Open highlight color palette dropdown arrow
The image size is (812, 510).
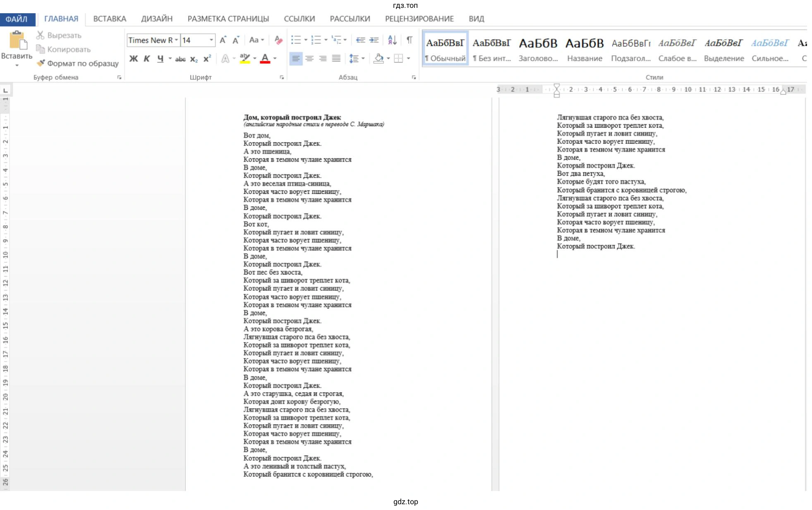(254, 59)
